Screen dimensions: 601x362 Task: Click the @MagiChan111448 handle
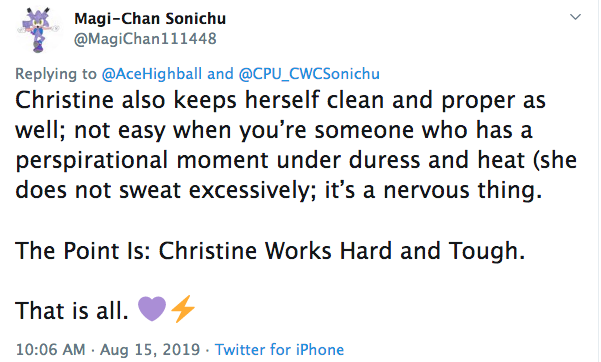(x=145, y=39)
